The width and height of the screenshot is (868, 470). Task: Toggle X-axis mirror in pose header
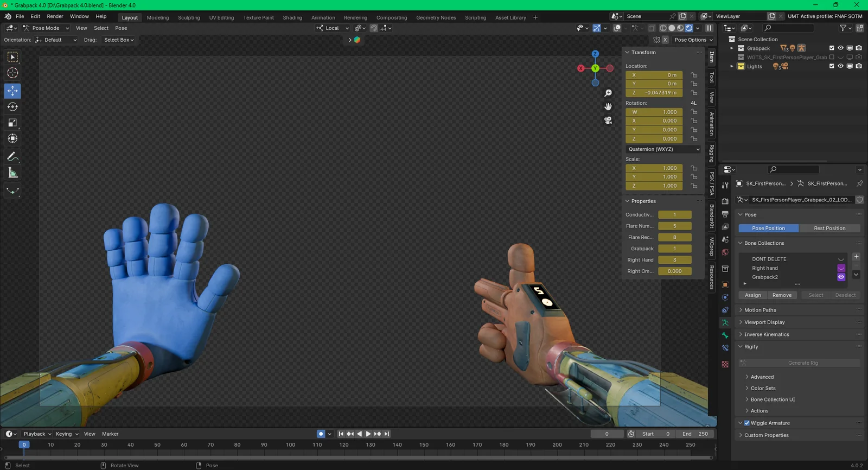pos(665,40)
